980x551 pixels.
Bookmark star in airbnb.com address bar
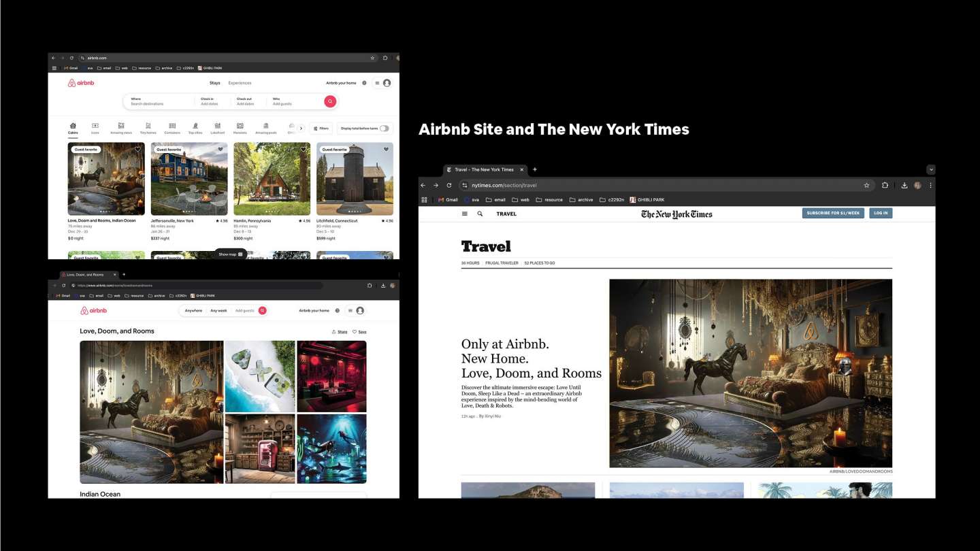[x=372, y=58]
